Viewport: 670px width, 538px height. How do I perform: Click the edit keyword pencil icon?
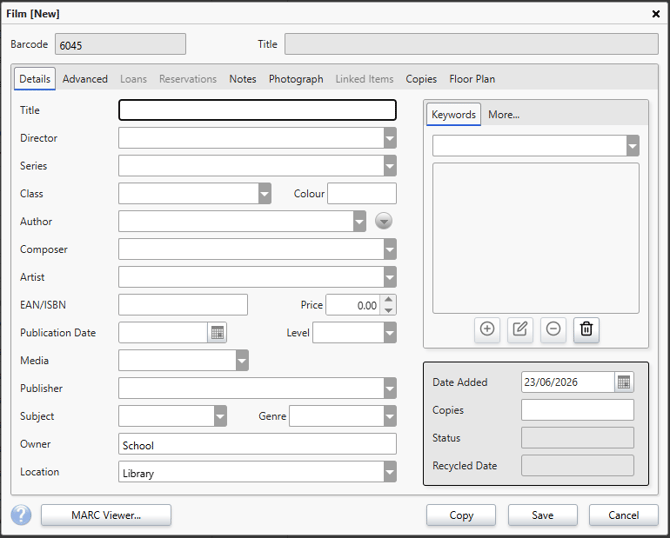520,329
